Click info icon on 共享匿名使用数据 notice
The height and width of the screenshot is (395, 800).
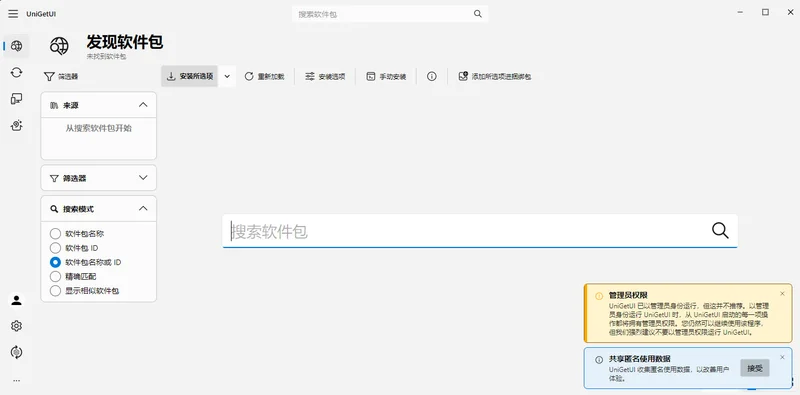599,360
